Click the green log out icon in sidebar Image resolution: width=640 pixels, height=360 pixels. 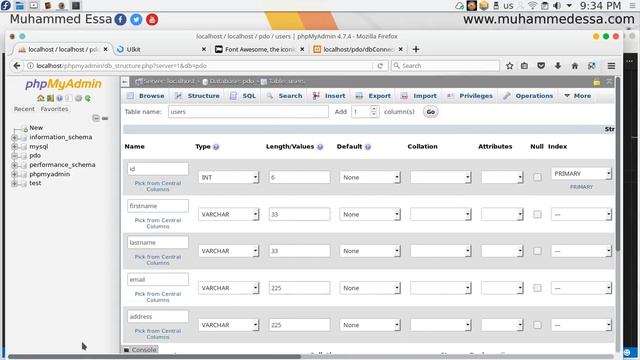(x=50, y=98)
